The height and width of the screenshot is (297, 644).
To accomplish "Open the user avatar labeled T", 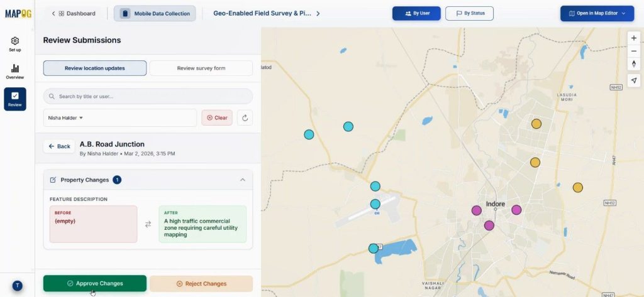I will pyautogui.click(x=17, y=286).
